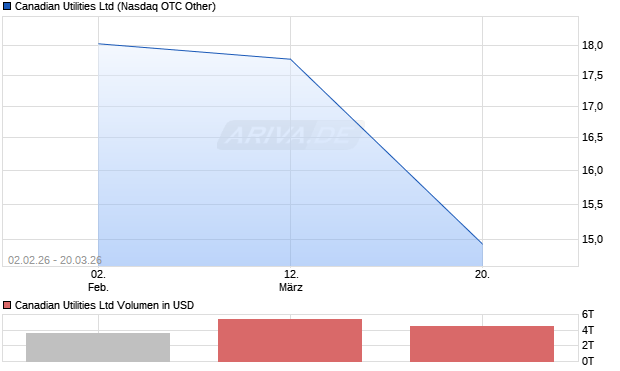
Task: Click the red volume legend square
Action: (x=7, y=305)
